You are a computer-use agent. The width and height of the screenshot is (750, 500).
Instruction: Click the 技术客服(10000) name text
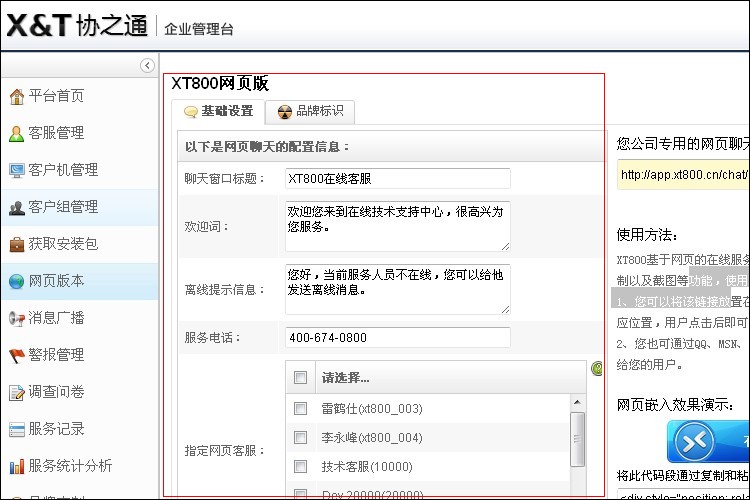point(367,467)
